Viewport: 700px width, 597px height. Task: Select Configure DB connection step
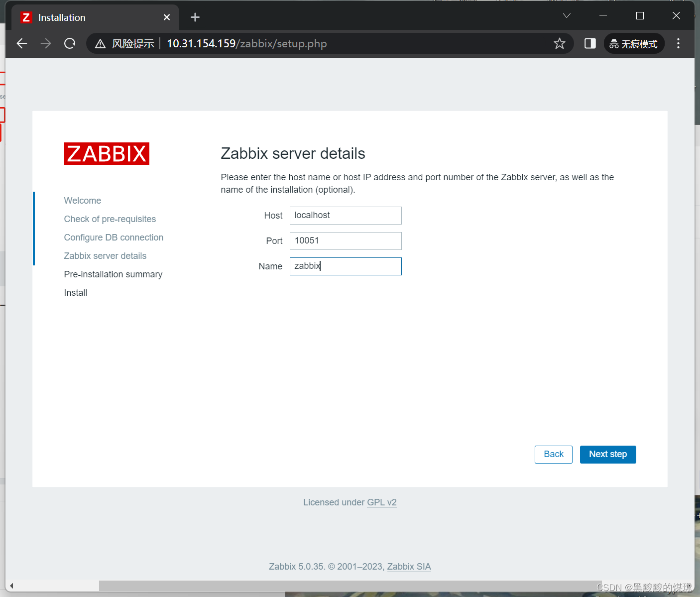pyautogui.click(x=114, y=238)
